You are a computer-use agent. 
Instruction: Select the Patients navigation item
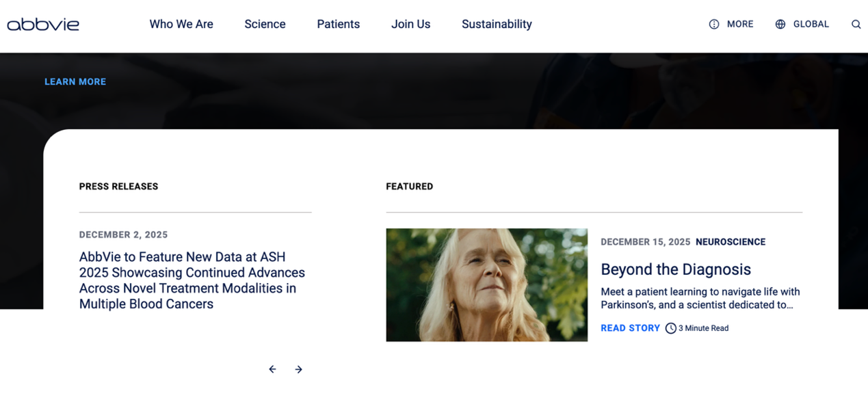[338, 24]
